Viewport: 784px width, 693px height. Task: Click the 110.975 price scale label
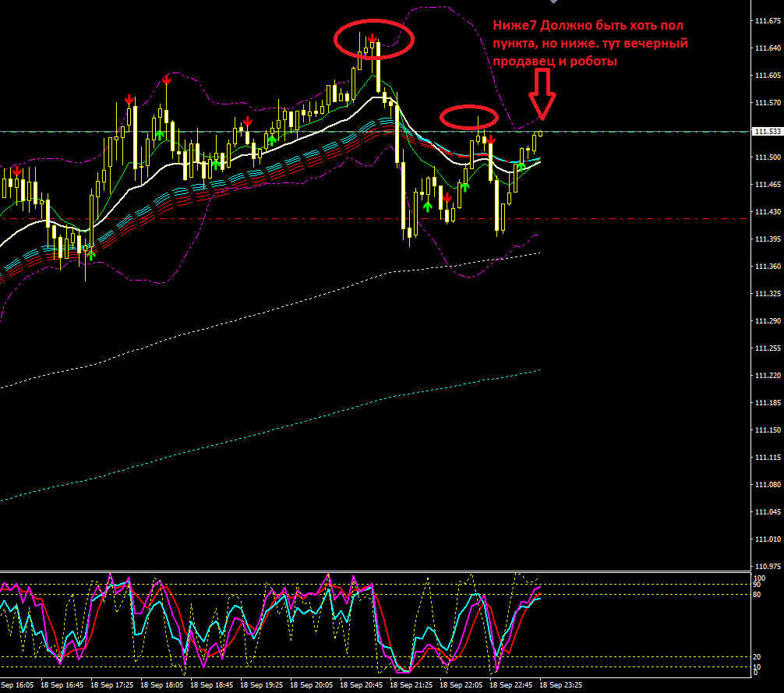768,567
